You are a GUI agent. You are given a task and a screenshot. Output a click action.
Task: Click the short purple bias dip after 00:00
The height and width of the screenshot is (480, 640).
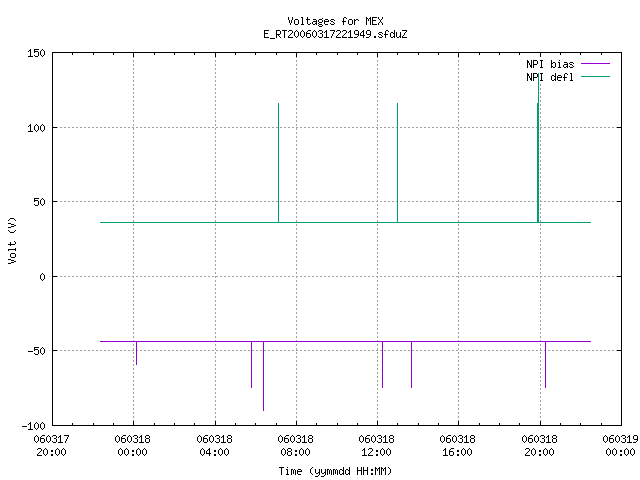(x=136, y=353)
